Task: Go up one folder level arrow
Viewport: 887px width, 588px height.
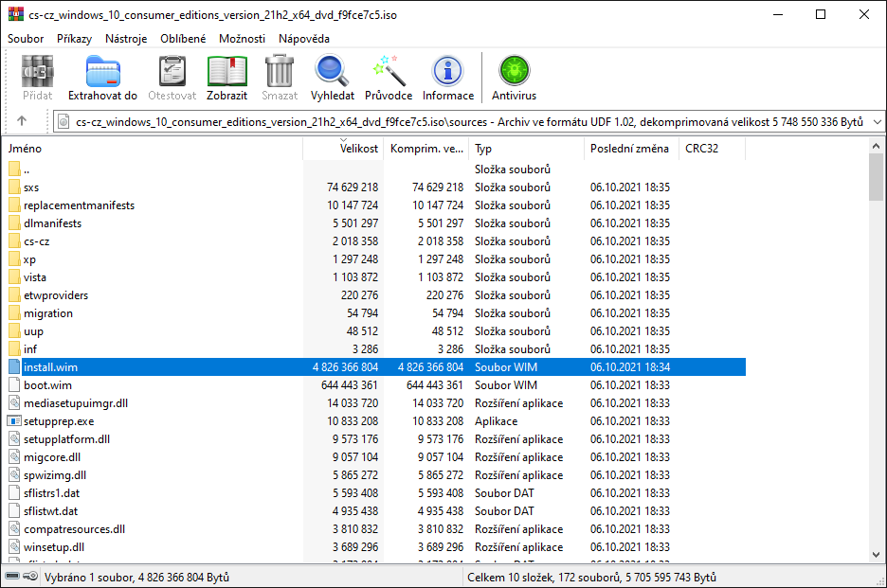Action: (x=22, y=120)
